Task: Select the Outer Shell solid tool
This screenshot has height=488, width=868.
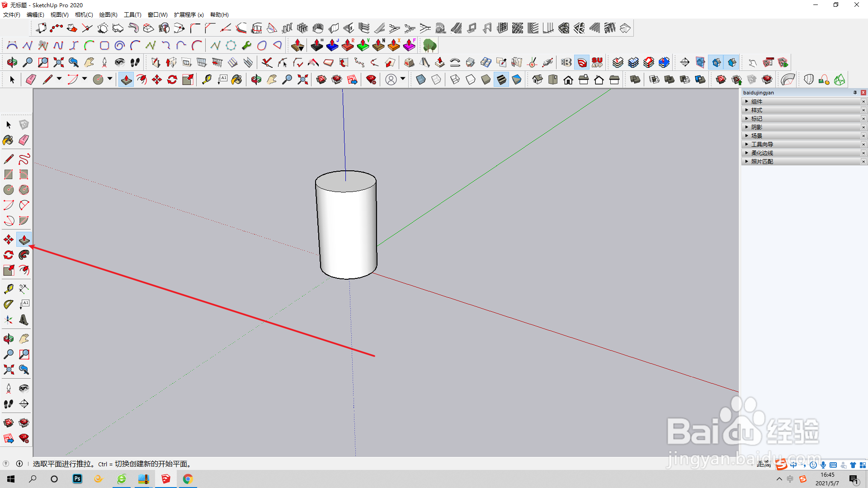Action: tap(635, 80)
